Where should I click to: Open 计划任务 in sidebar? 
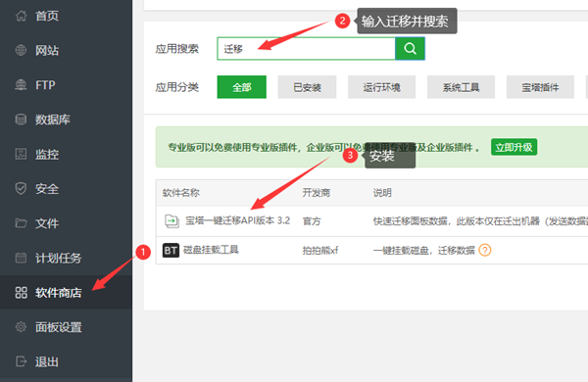click(59, 258)
